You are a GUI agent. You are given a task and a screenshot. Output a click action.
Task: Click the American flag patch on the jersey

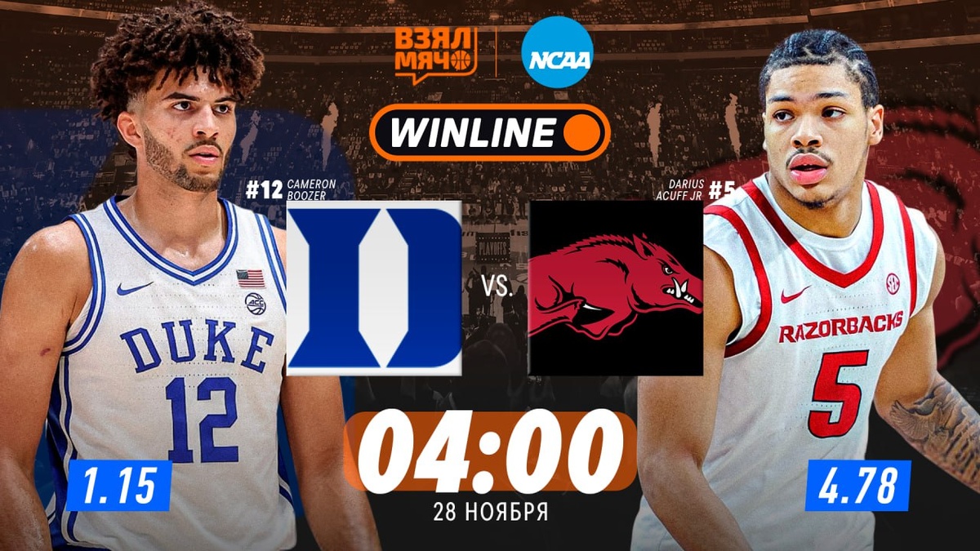point(251,278)
